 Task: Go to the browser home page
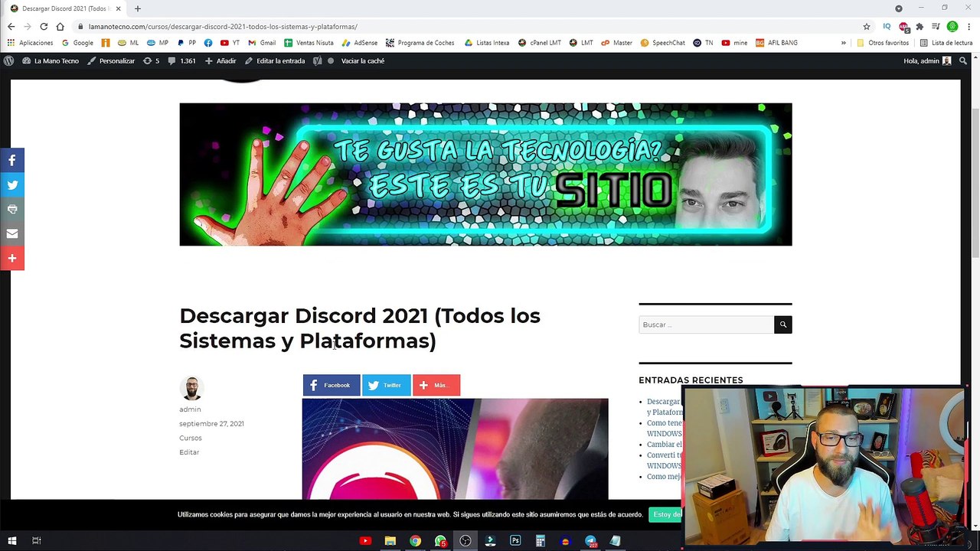(x=60, y=27)
